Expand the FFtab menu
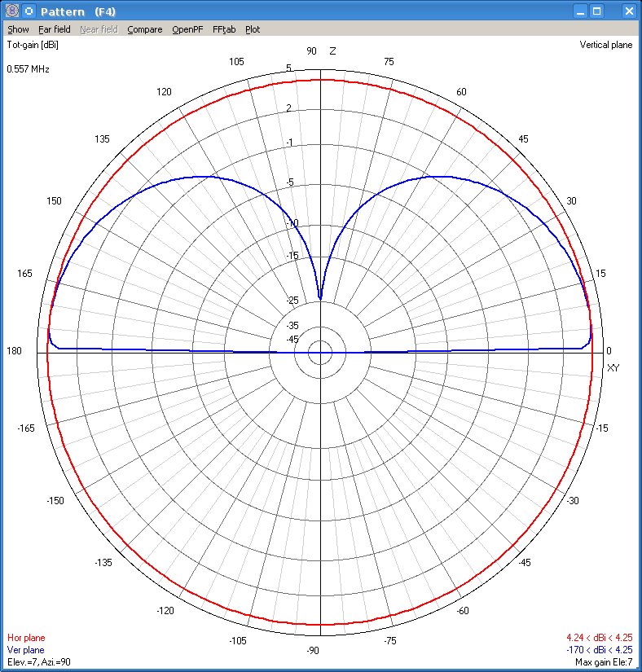The height and width of the screenshot is (672, 642). (x=224, y=29)
